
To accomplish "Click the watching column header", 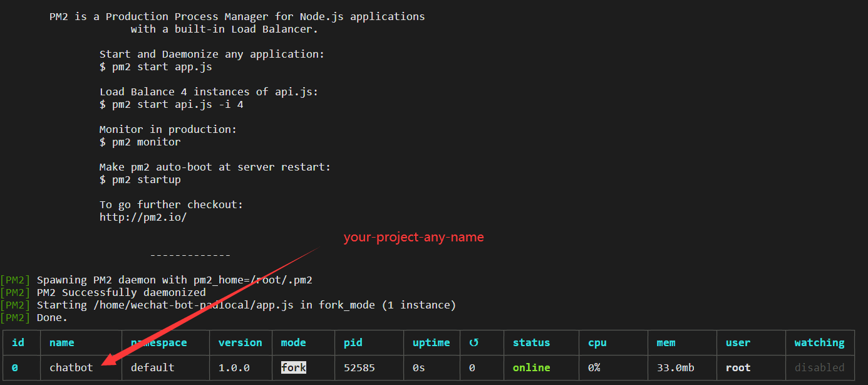I will point(819,342).
